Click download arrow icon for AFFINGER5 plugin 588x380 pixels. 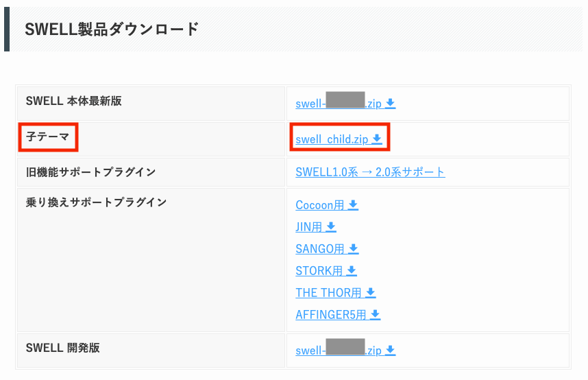tap(376, 314)
